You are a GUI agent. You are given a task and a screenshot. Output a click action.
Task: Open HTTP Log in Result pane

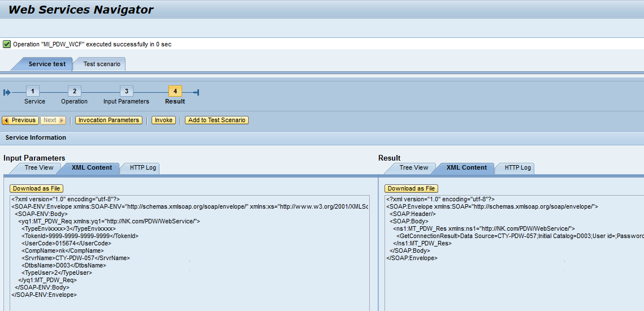pyautogui.click(x=517, y=168)
